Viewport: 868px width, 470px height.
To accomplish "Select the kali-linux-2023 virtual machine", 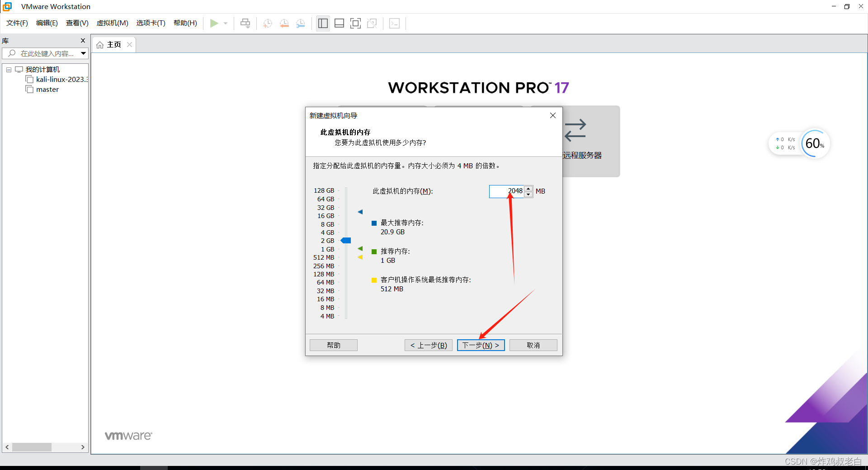I will pos(61,80).
